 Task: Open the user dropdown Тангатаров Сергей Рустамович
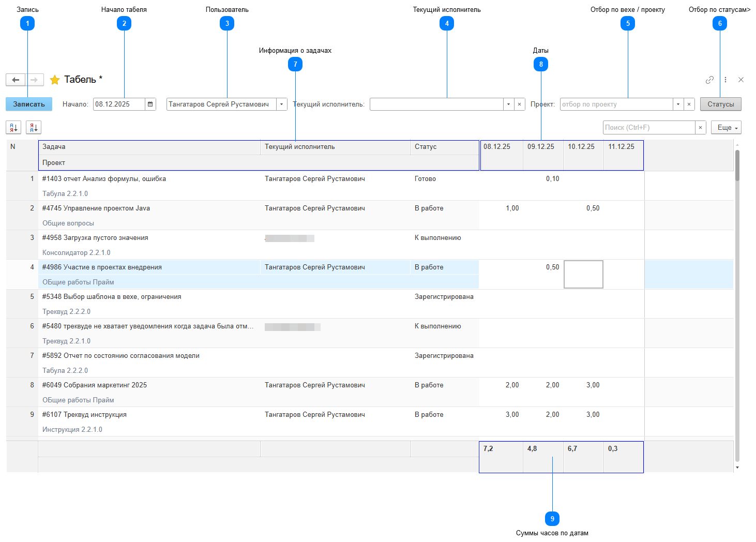[282, 104]
